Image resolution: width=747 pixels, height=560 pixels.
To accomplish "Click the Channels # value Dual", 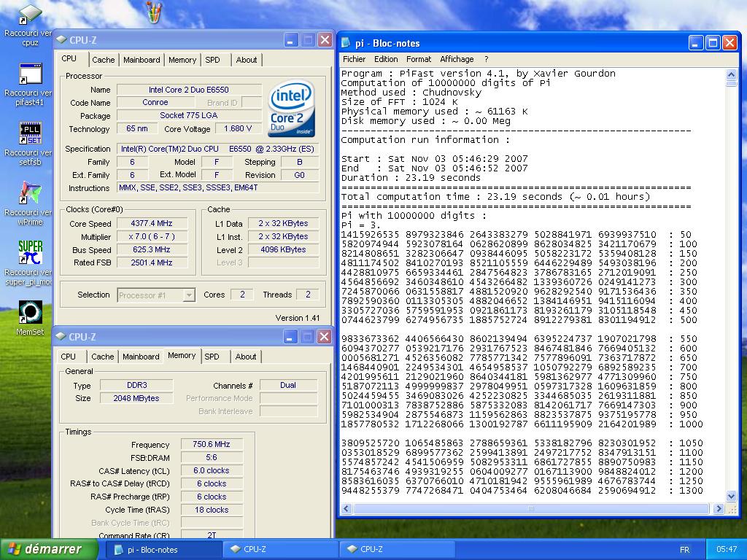I will (x=288, y=385).
